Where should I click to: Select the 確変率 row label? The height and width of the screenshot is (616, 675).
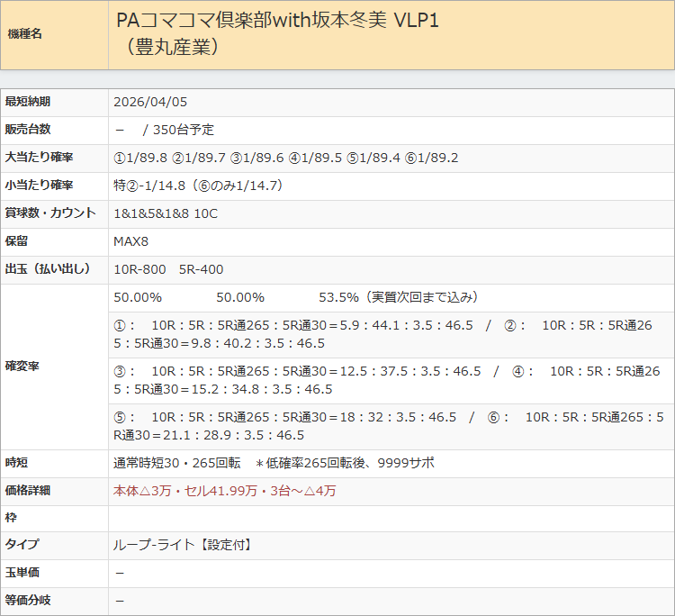22,367
